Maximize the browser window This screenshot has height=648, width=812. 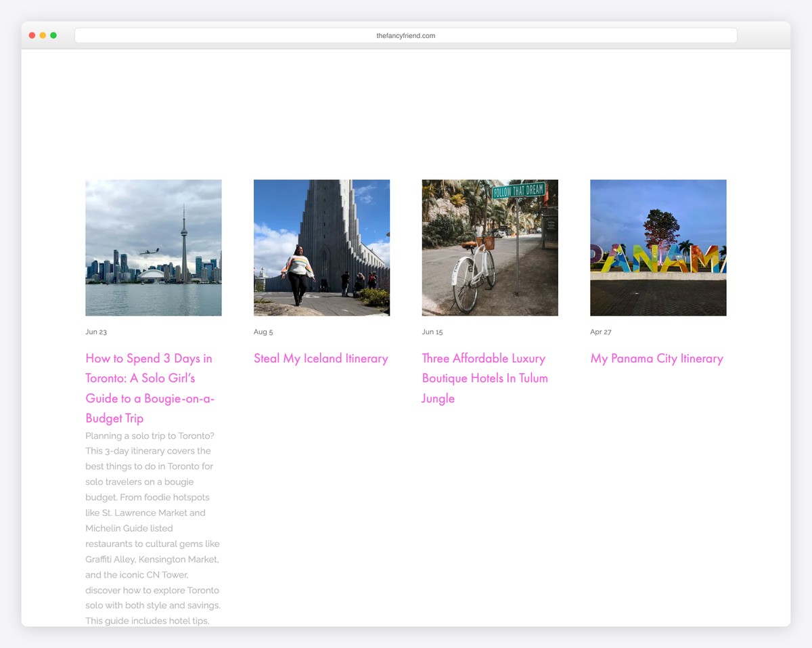tap(53, 35)
